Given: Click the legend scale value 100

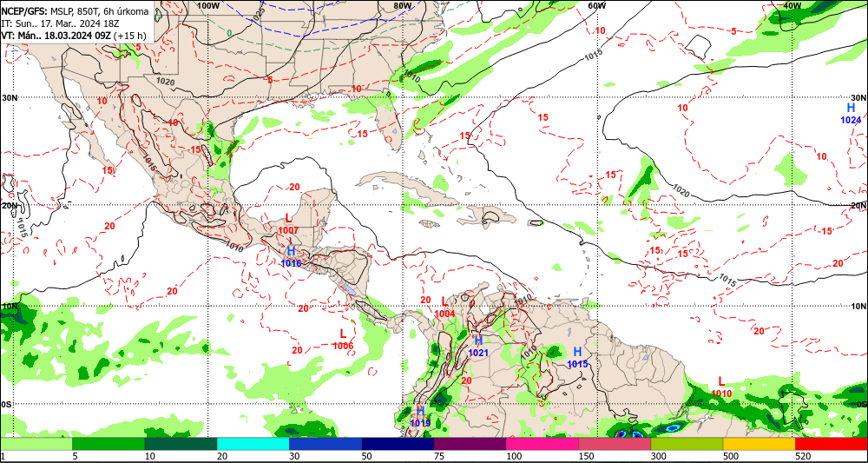Looking at the screenshot, I should (x=514, y=456).
